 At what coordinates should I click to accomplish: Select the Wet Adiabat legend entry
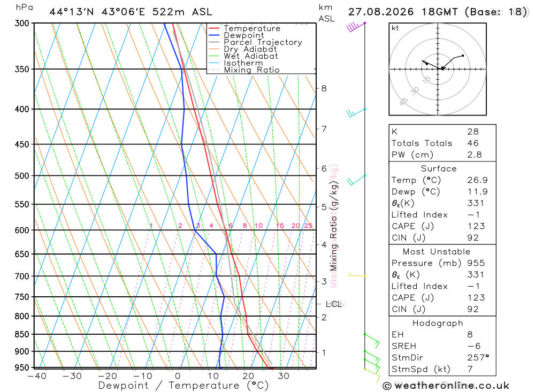pos(243,56)
